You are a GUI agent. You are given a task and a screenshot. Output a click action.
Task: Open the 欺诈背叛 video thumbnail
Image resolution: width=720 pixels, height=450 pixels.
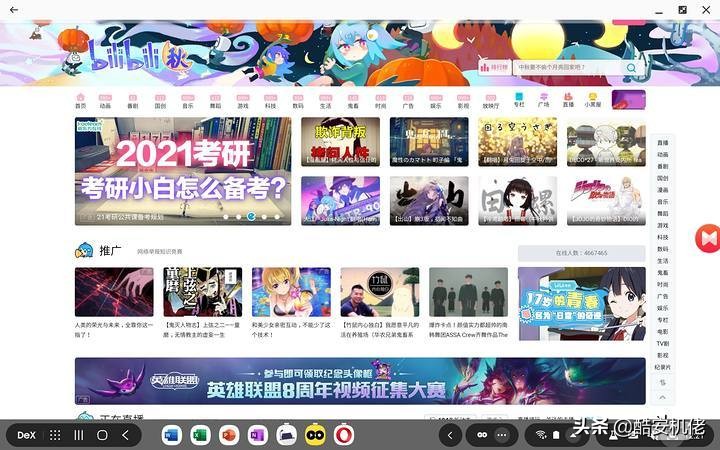340,141
